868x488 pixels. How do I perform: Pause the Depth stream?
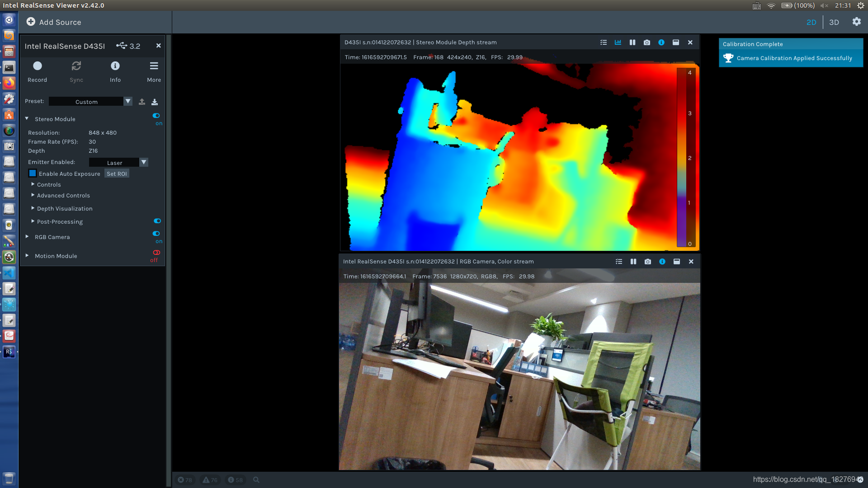(x=632, y=42)
